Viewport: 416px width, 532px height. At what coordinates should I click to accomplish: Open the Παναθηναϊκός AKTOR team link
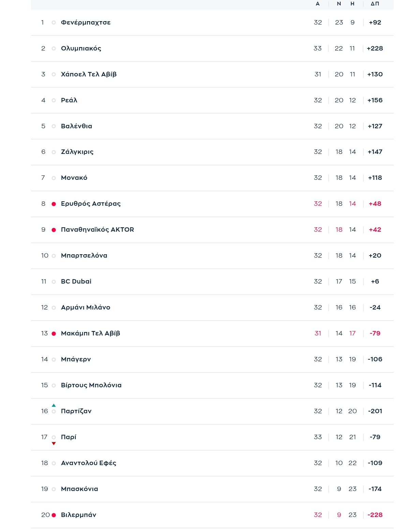pyautogui.click(x=97, y=230)
